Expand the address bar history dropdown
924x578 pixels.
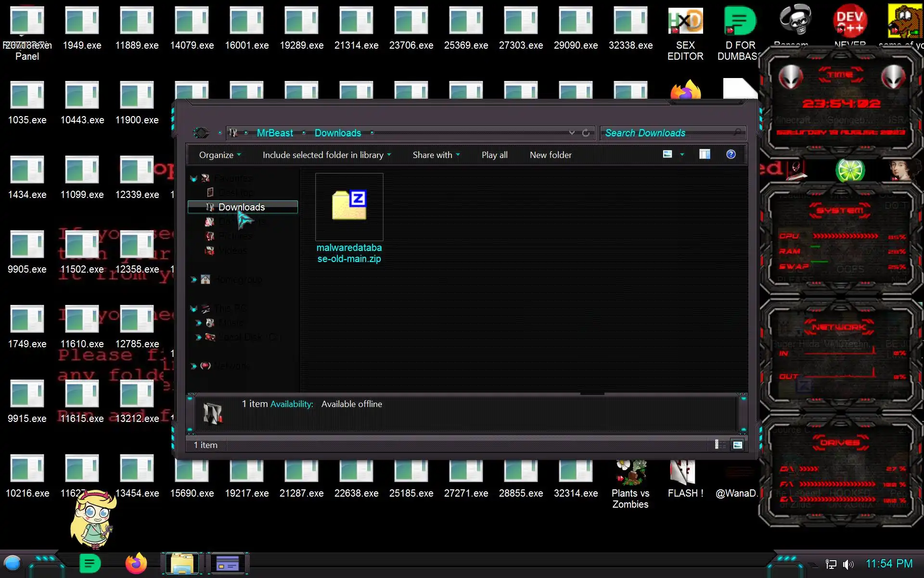[x=572, y=133]
